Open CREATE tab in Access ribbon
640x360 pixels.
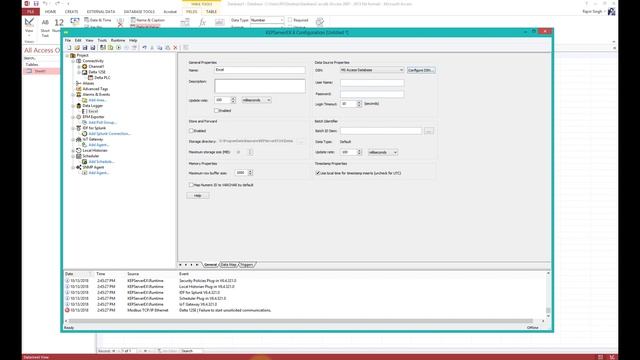[71, 12]
